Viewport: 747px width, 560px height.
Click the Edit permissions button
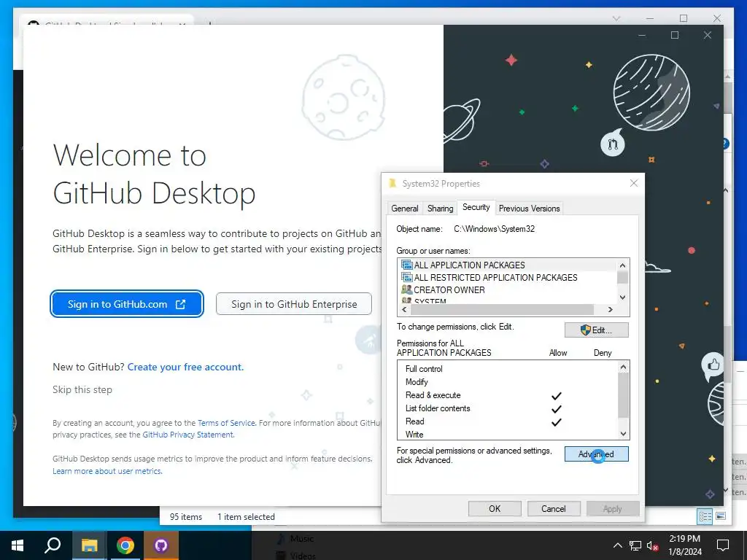pyautogui.click(x=597, y=330)
